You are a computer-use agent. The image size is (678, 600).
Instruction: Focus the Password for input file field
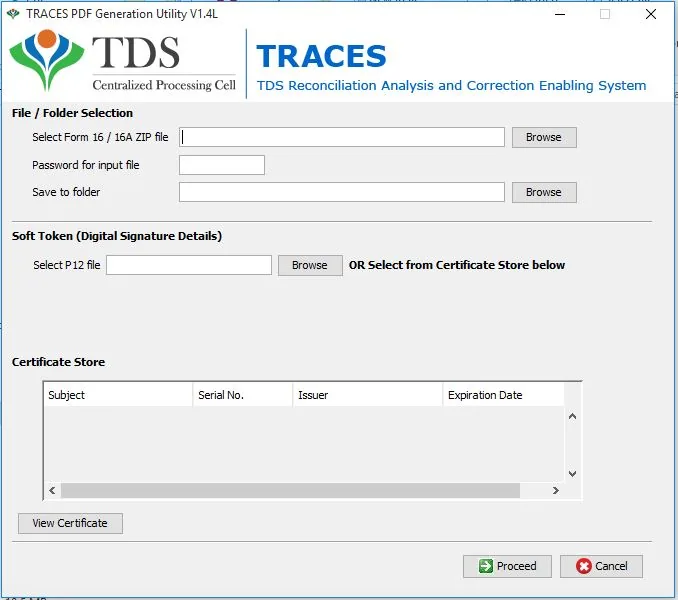(222, 165)
